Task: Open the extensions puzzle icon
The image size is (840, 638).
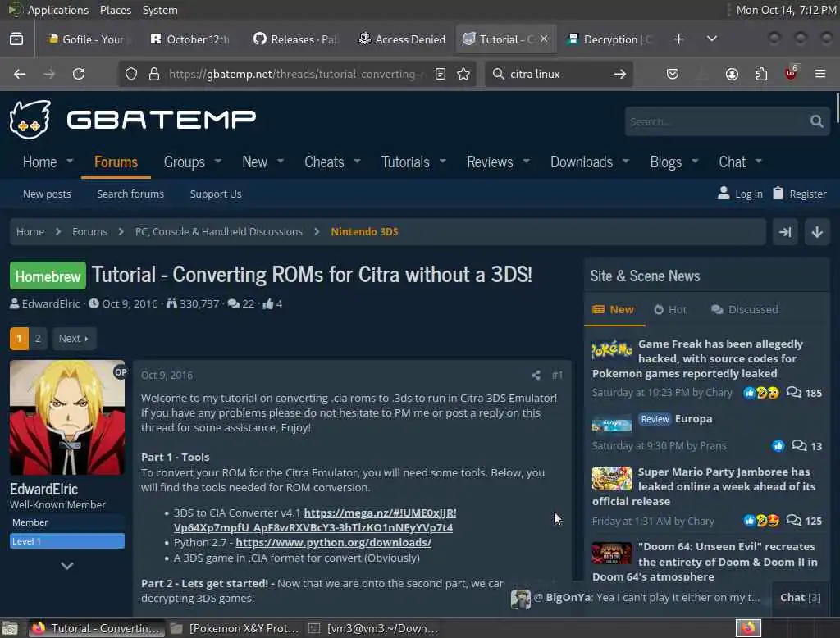Action: coord(761,74)
